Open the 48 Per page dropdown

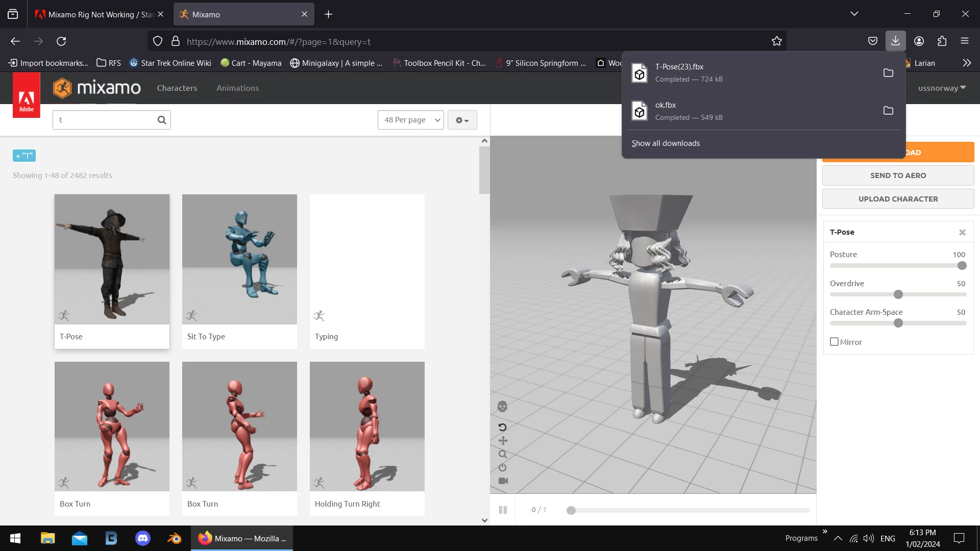(x=411, y=120)
